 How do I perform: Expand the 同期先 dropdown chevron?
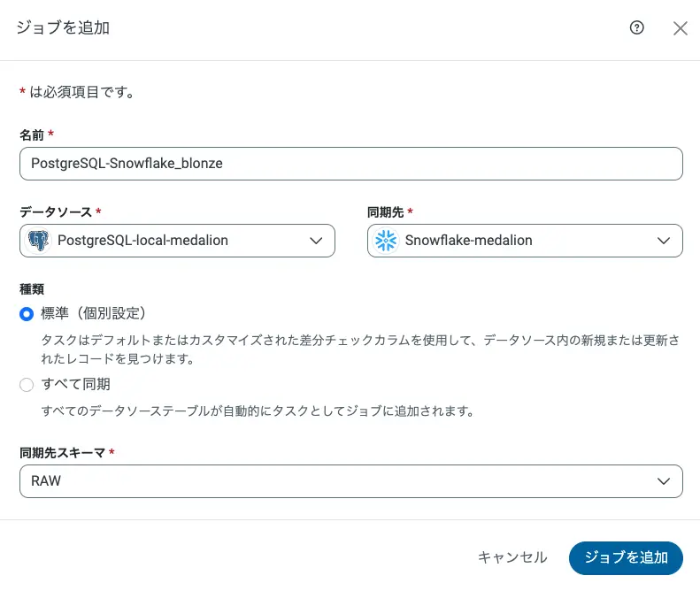664,241
